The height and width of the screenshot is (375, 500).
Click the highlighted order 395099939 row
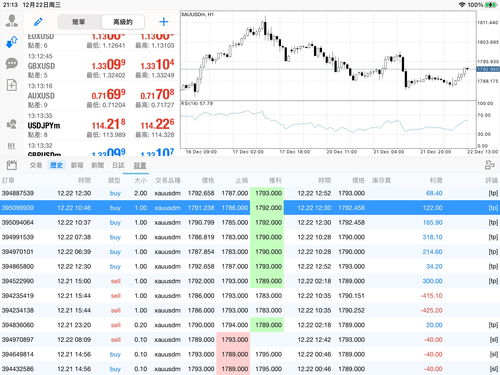coord(250,208)
